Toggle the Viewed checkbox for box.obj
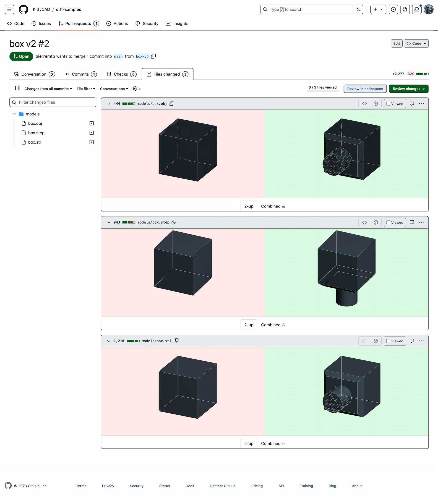 [x=388, y=104]
